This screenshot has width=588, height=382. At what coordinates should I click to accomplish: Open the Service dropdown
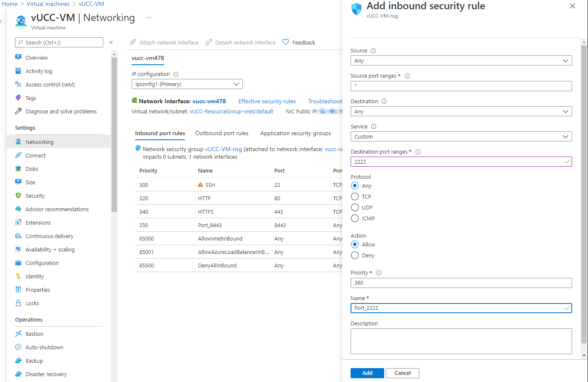tap(461, 136)
